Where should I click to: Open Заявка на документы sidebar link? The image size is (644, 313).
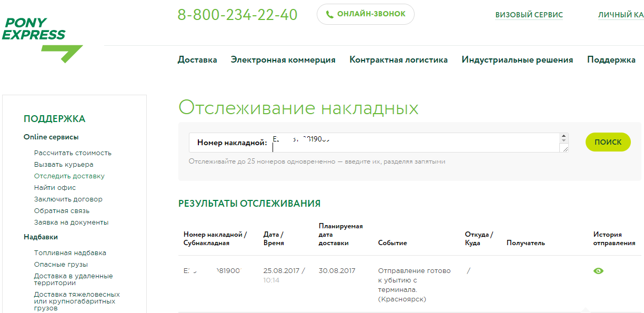[71, 223]
